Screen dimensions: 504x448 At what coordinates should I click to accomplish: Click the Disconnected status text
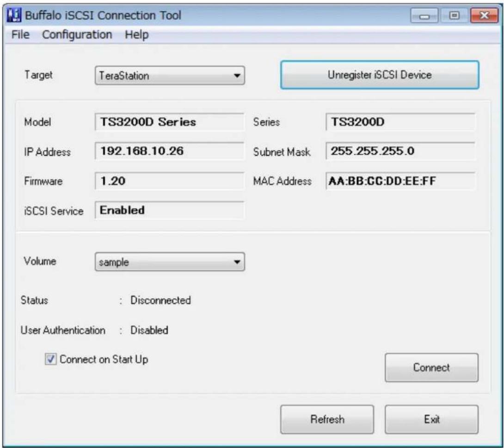(160, 300)
